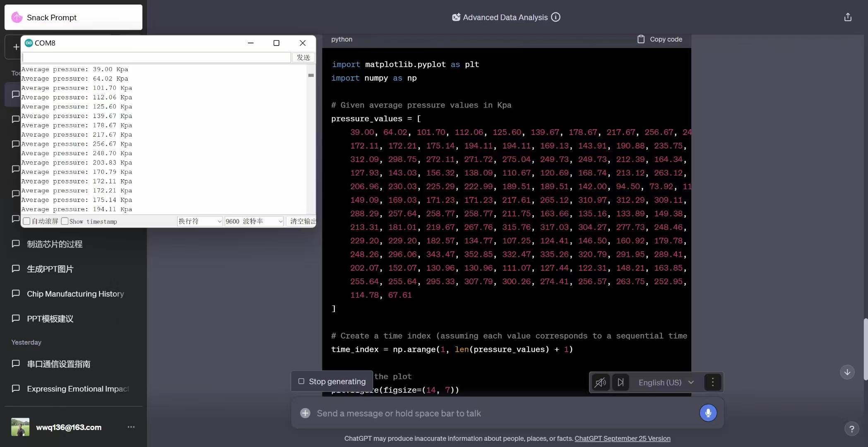Click Copy code text button
This screenshot has height=447, width=868.
point(666,39)
